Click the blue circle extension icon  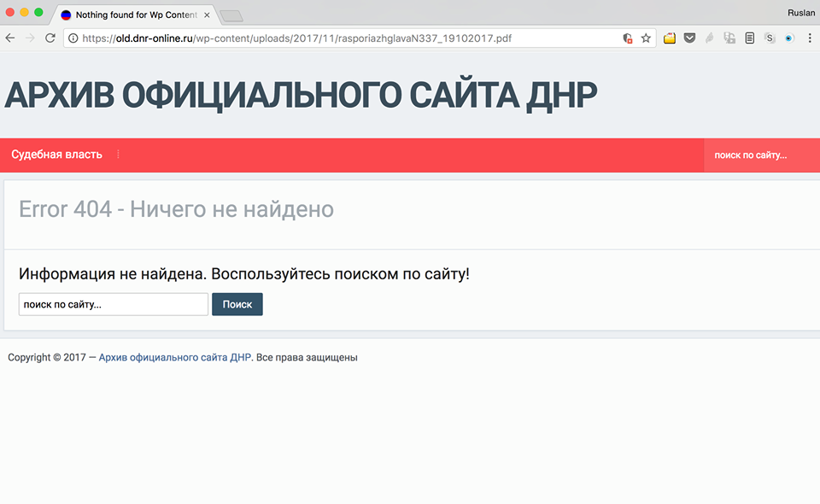pos(789,38)
